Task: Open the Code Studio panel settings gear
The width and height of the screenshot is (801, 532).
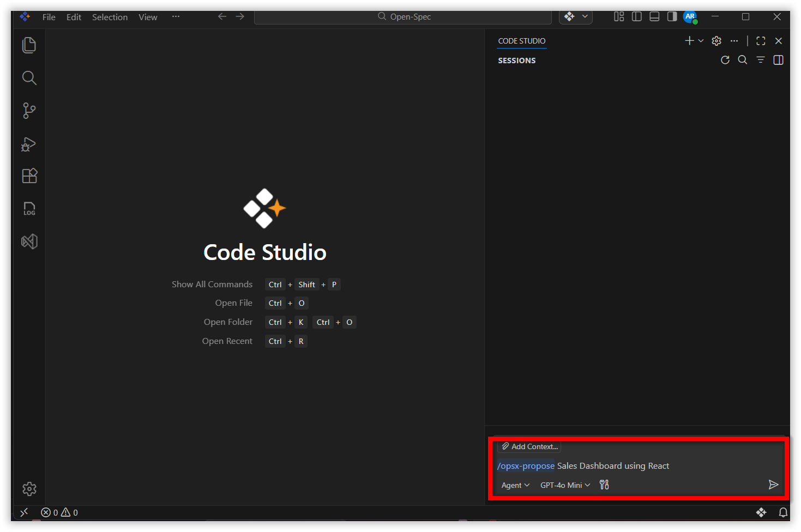Action: [716, 41]
